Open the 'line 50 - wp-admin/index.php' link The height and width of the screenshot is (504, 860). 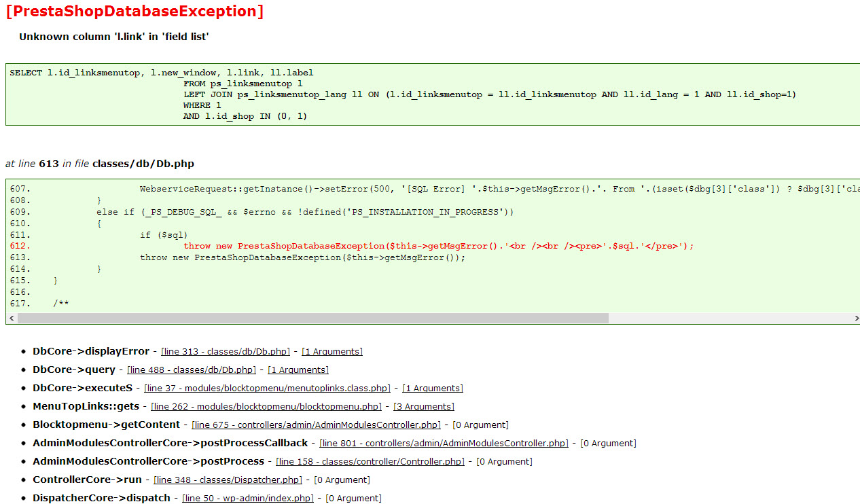248,499
